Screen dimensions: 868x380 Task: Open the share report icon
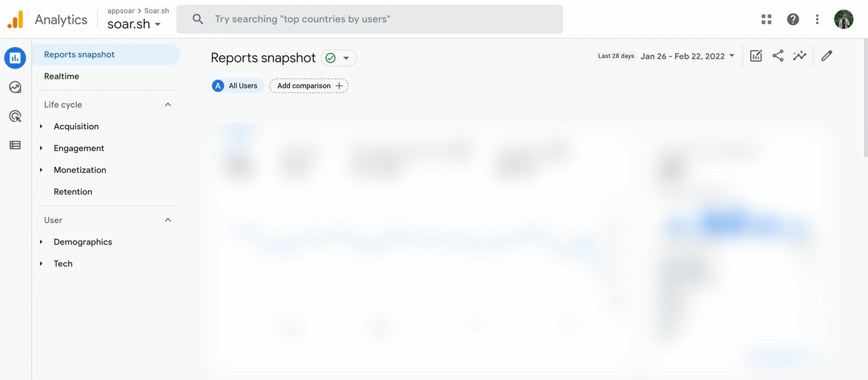(778, 56)
